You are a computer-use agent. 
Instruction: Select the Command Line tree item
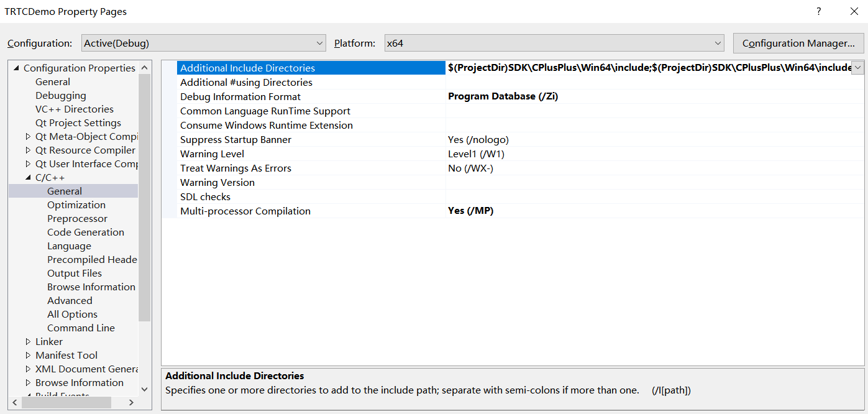pos(81,328)
